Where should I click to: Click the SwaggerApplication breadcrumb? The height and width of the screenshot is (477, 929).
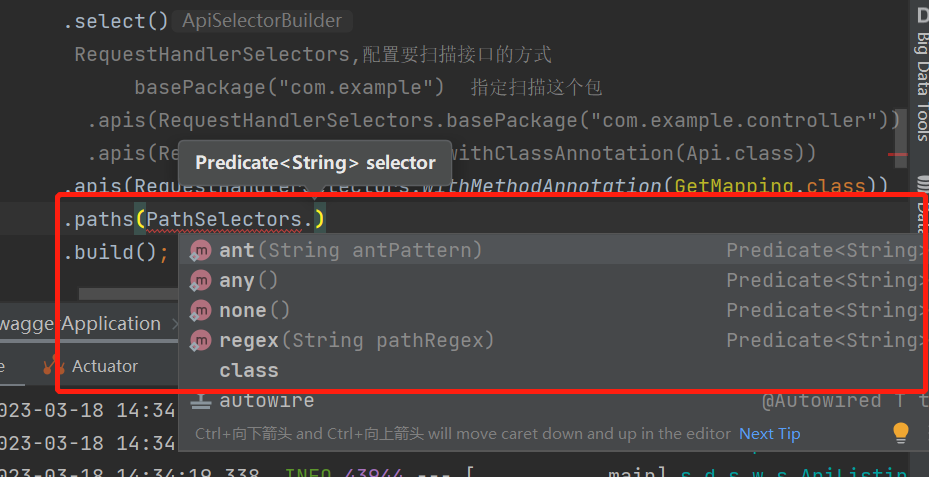[x=80, y=324]
